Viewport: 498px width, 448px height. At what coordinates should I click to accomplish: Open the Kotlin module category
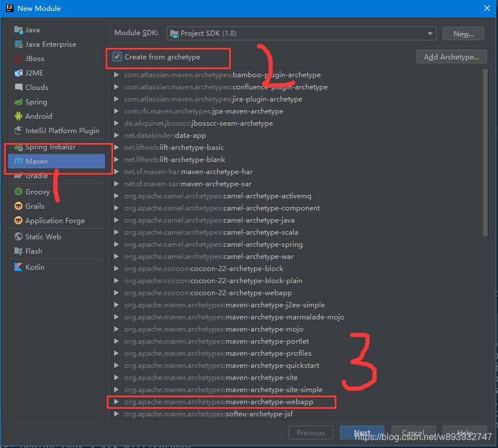point(35,267)
